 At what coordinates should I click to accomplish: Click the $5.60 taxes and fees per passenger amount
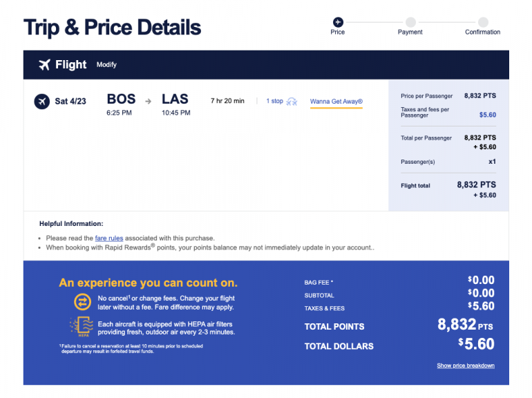(x=487, y=115)
